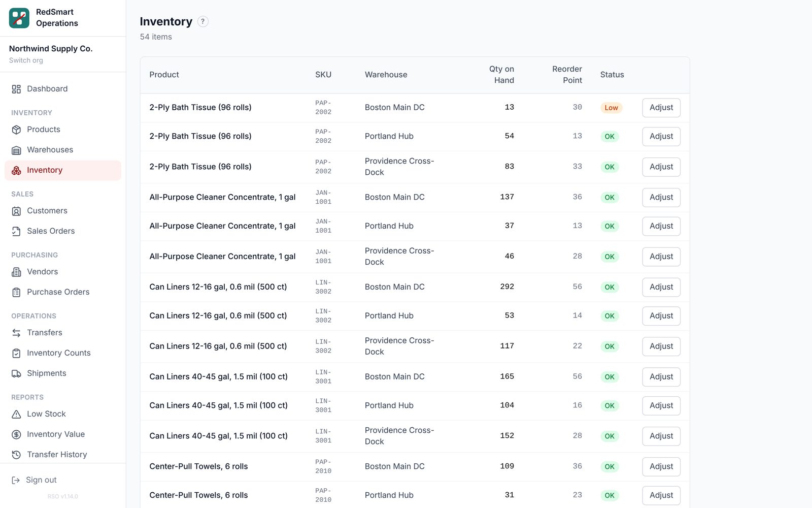Switch organization via Switch org link
The width and height of the screenshot is (812, 508).
[26, 60]
